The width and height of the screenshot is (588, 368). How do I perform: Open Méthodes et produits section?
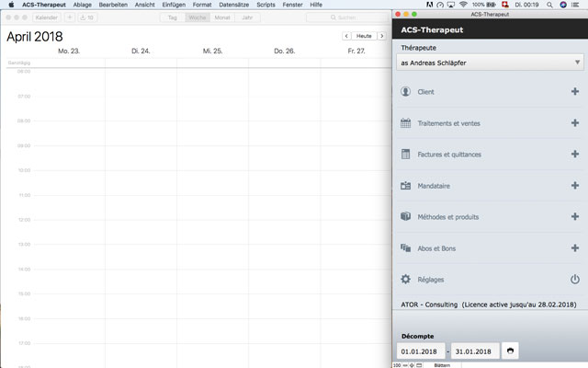(448, 217)
